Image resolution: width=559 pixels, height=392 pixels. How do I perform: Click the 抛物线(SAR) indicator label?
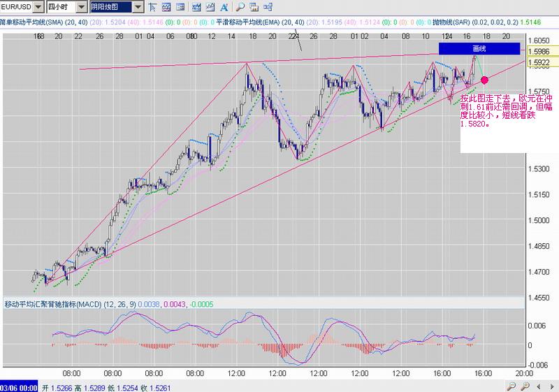click(x=451, y=22)
